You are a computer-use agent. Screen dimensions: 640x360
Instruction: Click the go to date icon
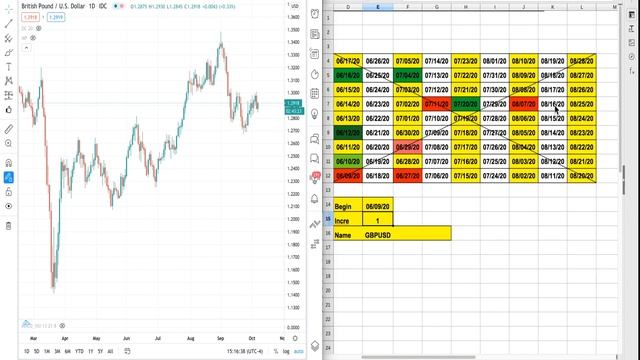(x=127, y=351)
